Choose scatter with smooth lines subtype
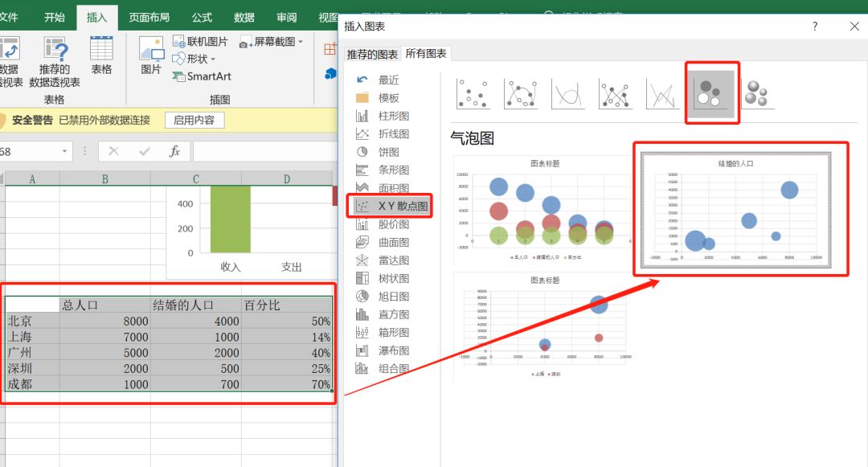Image resolution: width=868 pixels, height=467 pixels. [568, 93]
